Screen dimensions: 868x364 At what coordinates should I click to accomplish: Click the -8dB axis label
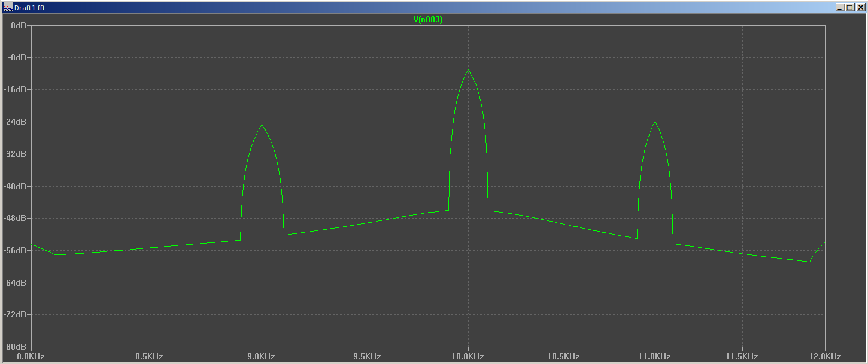(17, 57)
